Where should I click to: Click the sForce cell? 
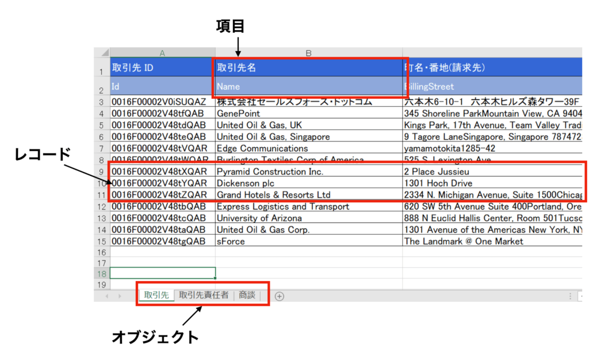tap(309, 241)
